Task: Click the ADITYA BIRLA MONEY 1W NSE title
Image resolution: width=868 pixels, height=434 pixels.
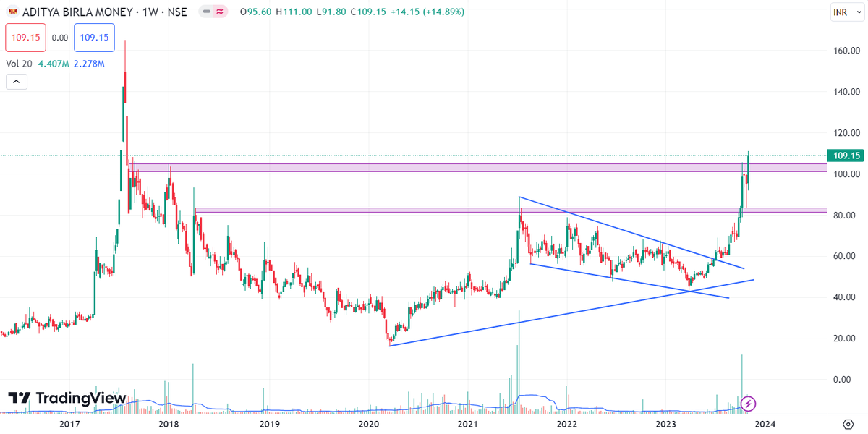Action: pyautogui.click(x=106, y=12)
